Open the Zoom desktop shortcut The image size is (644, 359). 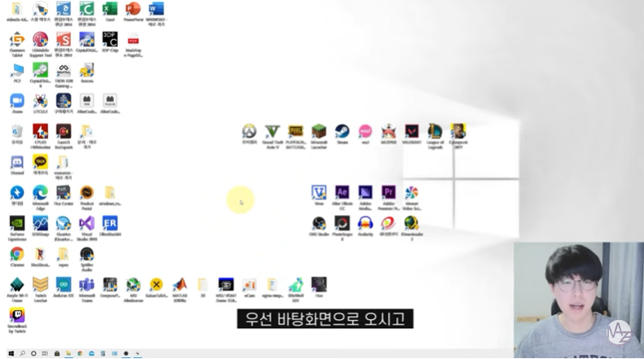[x=17, y=103]
